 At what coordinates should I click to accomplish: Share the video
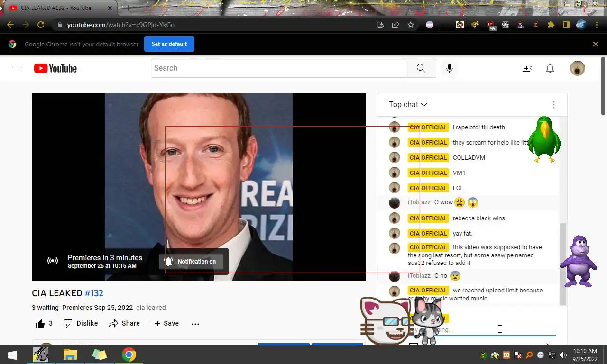point(124,324)
